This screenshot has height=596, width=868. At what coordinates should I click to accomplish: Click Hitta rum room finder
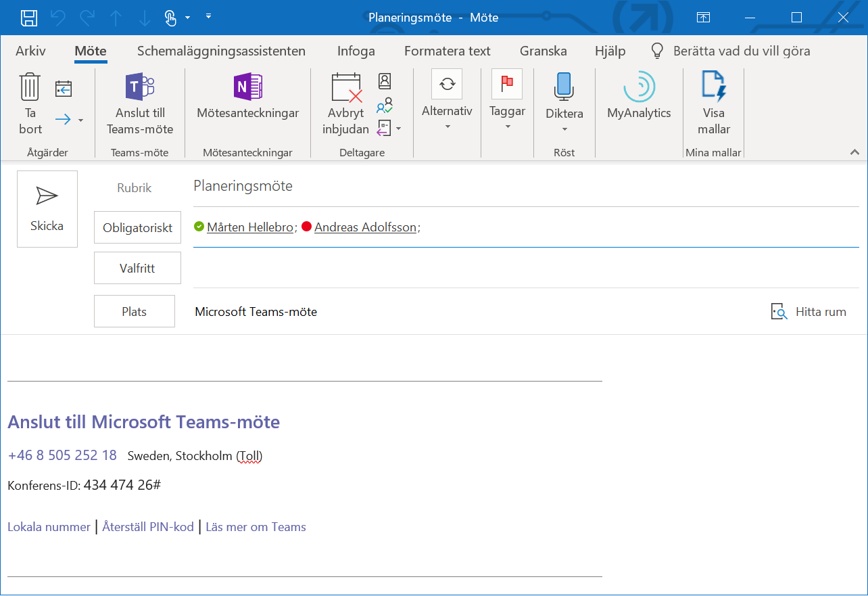(x=809, y=311)
